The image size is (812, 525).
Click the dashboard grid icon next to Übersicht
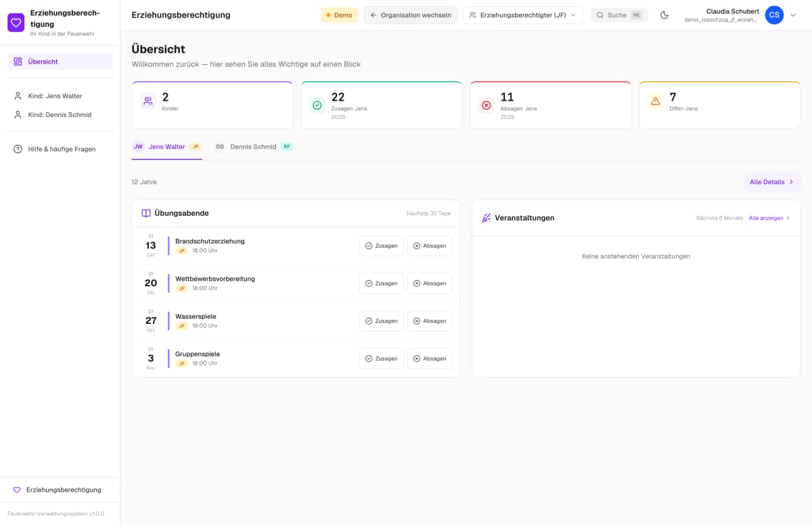(18, 62)
